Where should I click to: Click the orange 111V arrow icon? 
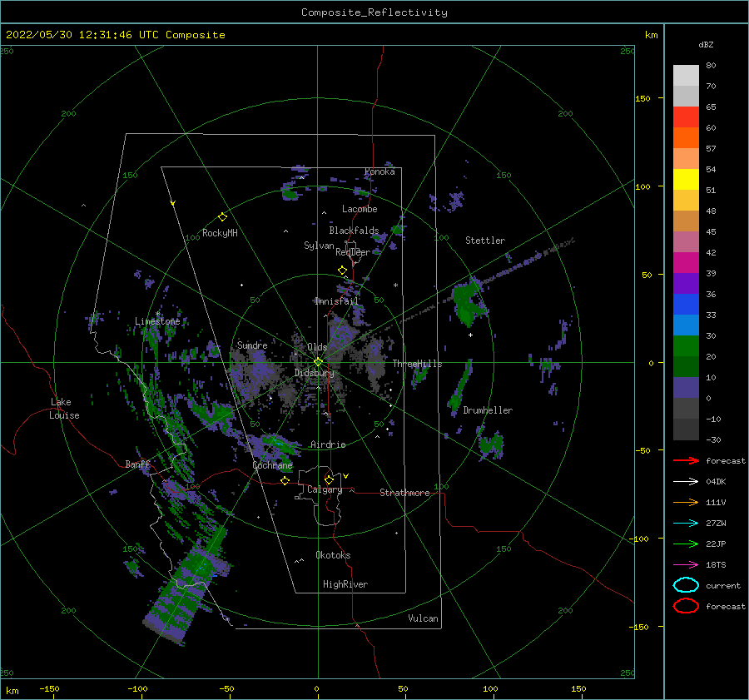(x=686, y=502)
